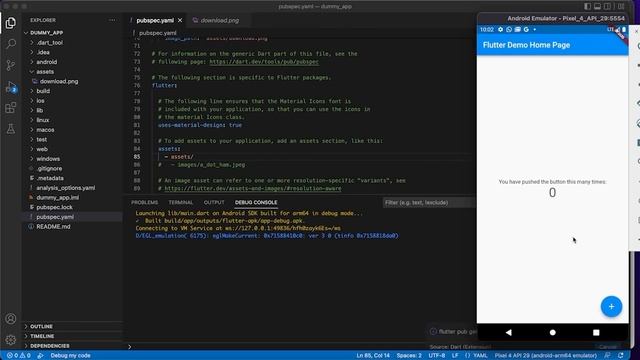
Task: Close the pubspec.yaml editor tab
Action: tap(180, 20)
